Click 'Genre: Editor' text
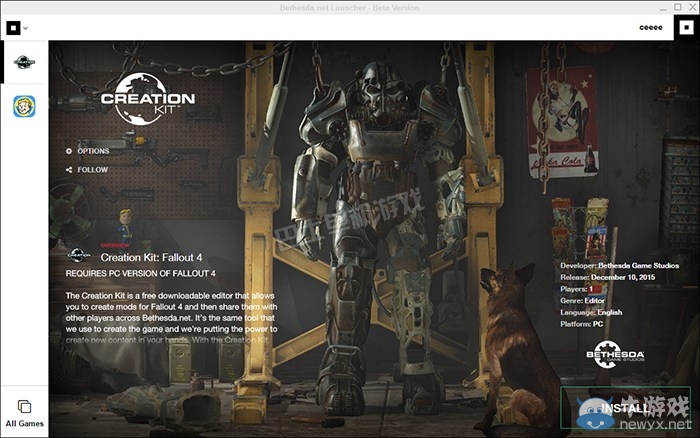Image resolution: width=700 pixels, height=438 pixels. coord(582,300)
